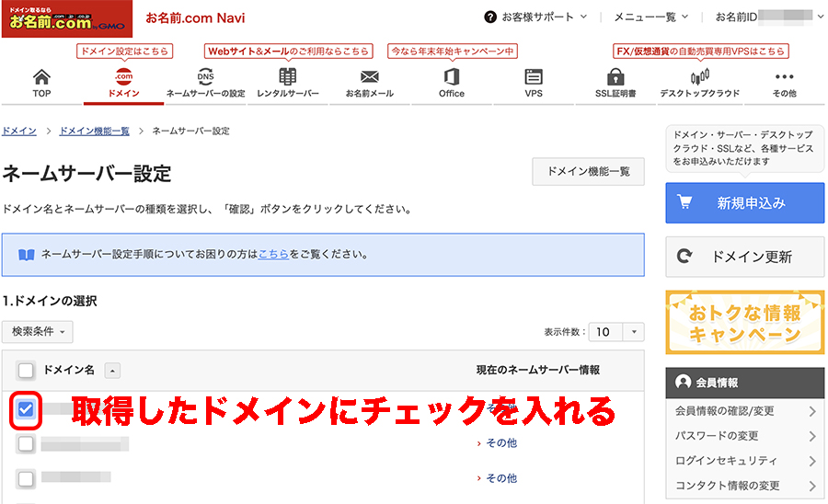
Task: Check the second domain row checkbox
Action: pos(26,444)
